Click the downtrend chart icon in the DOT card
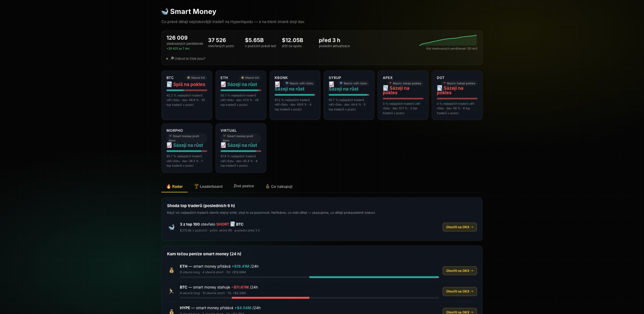The height and width of the screenshot is (314, 644). 439,88
